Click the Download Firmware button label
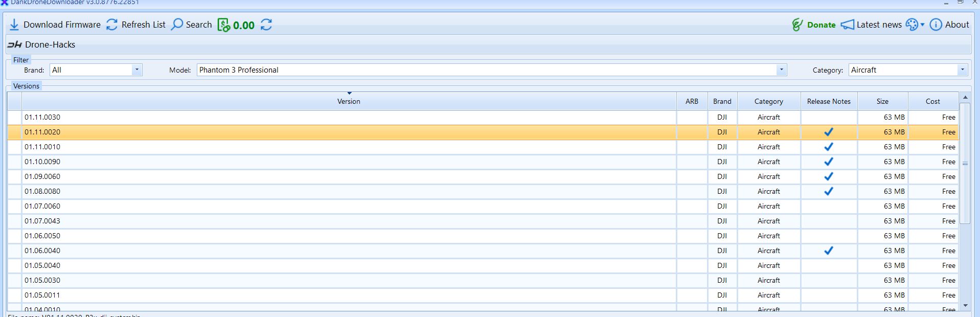Viewport: 980px width, 317px height. click(x=62, y=25)
